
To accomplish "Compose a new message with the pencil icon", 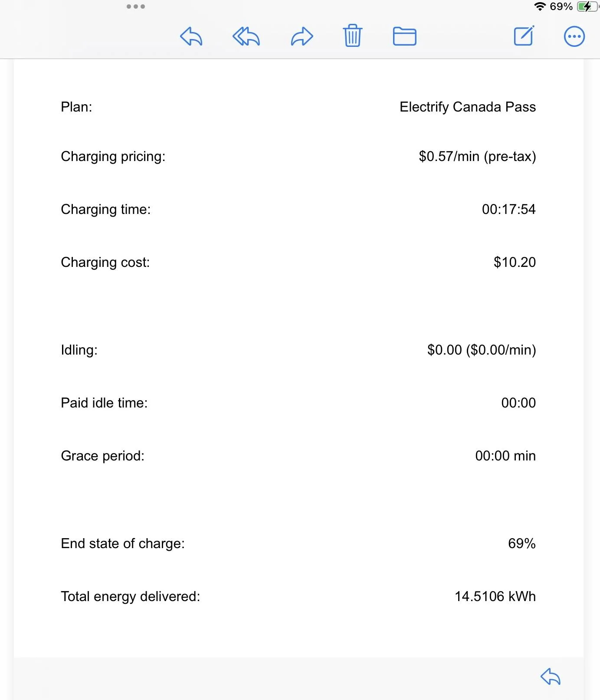I will (524, 36).
